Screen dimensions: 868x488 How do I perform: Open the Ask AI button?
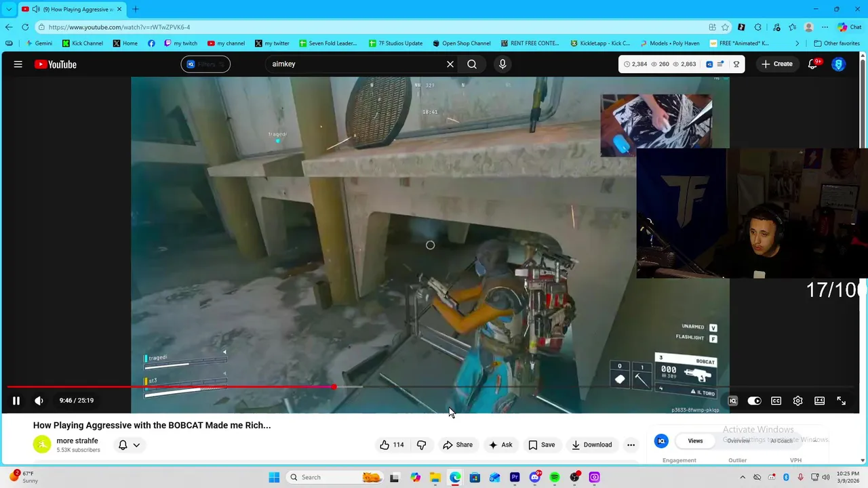(500, 445)
